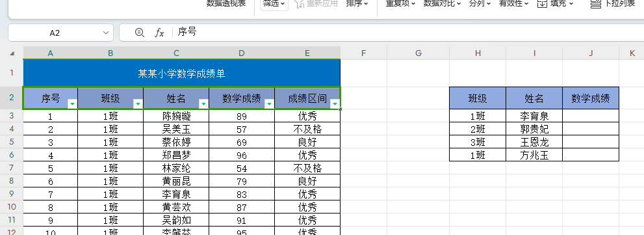Click the 姓名 header in column I
644x235 pixels.
534,98
